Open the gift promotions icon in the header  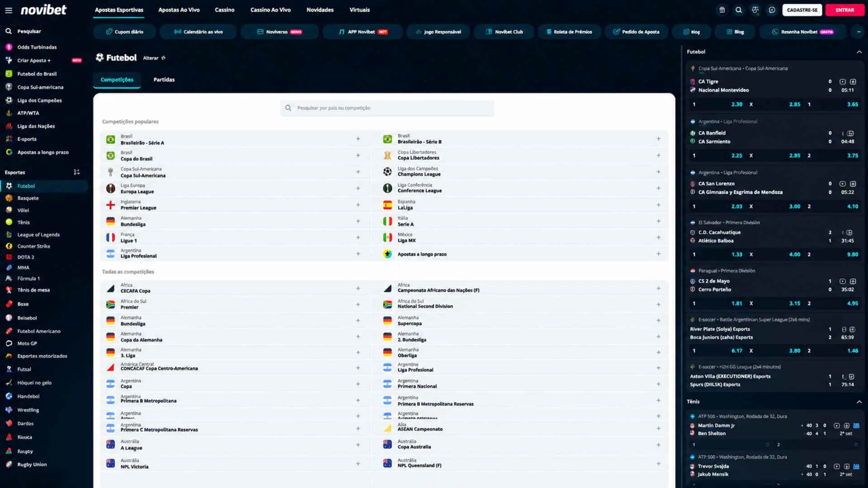pos(722,10)
